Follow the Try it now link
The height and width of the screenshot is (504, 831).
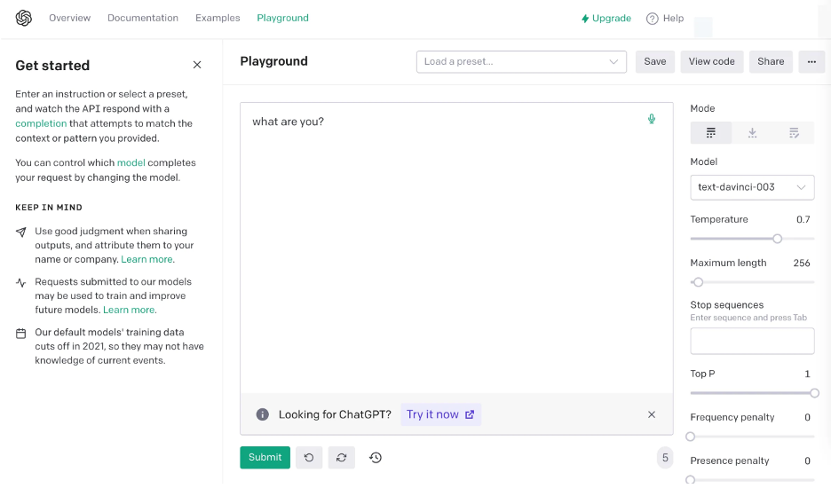(x=440, y=414)
